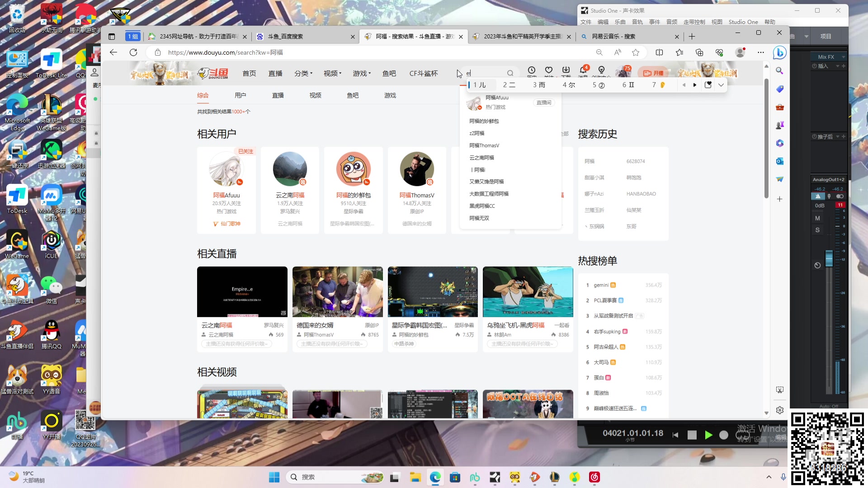
Task: Switch to the 直播 search results tab
Action: pos(278,95)
